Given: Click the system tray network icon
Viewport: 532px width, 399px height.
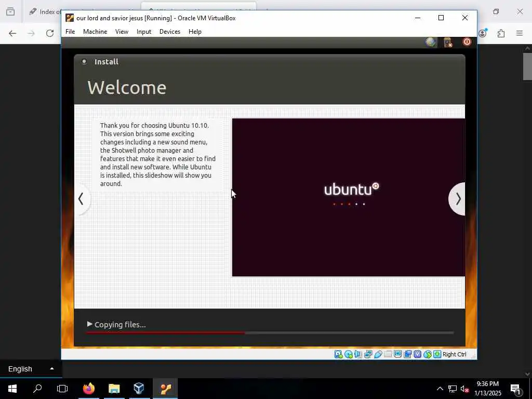Looking at the screenshot, I should (x=453, y=389).
